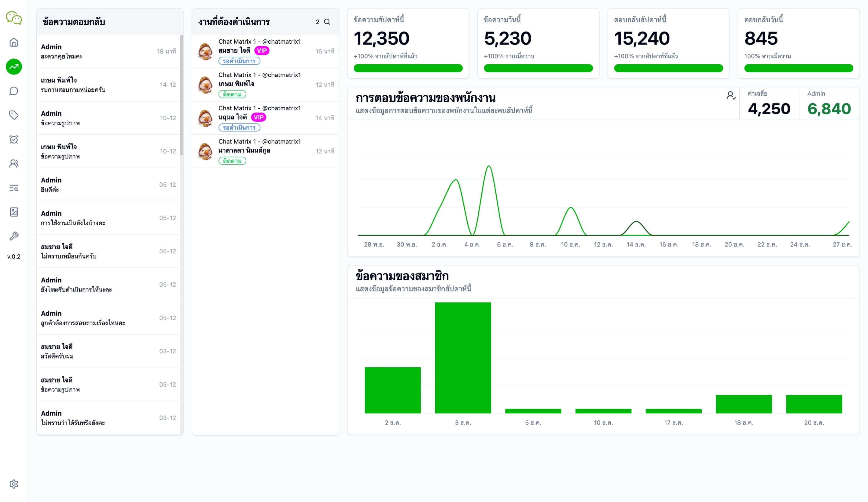Select the green trending dashboard icon
Viewport: 868px width, 502px height.
pyautogui.click(x=14, y=66)
